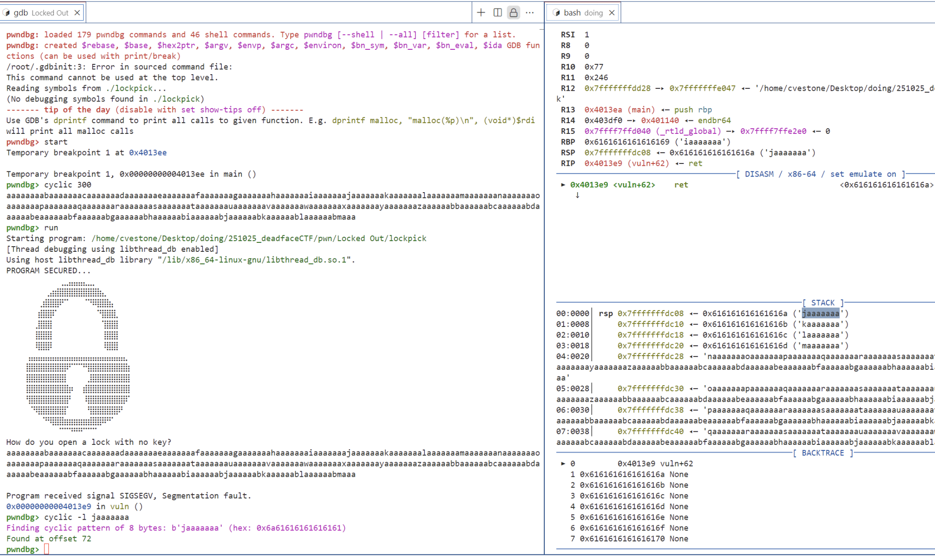Click the highlighted 'jaaaaaaa' stack text

pyautogui.click(x=820, y=313)
